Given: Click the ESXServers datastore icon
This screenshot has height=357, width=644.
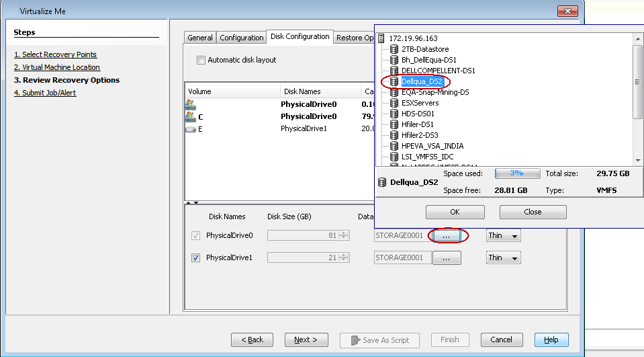Looking at the screenshot, I should [394, 103].
